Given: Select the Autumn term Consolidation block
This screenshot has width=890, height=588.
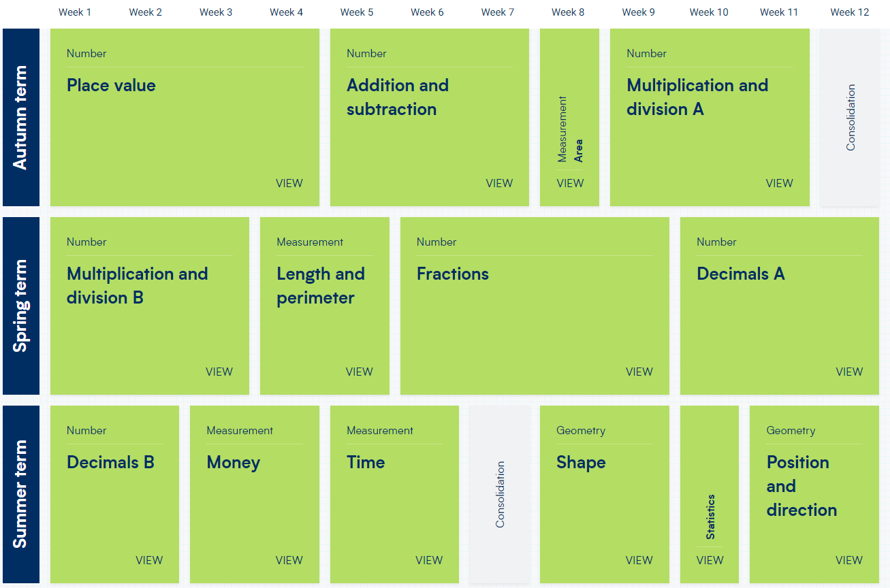Looking at the screenshot, I should click(x=850, y=117).
